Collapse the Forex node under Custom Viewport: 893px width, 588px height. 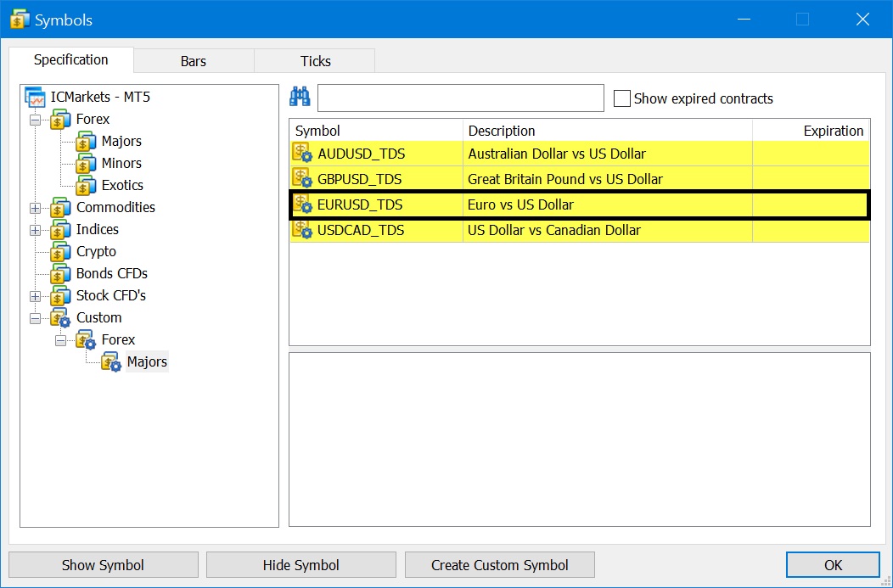click(x=60, y=340)
